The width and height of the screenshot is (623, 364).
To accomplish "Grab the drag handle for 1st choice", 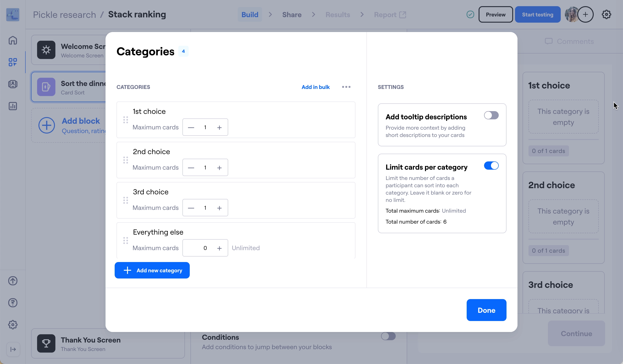I will (126, 120).
